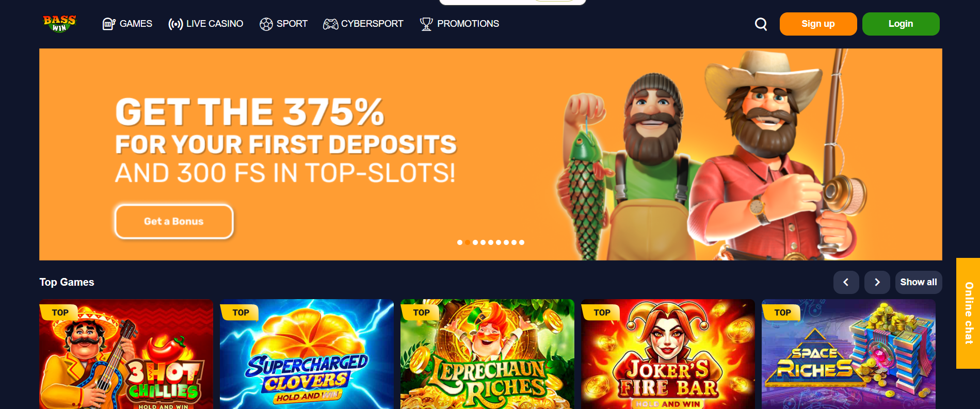The image size is (980, 409).
Task: Click the trophy Promotions icon
Action: [426, 24]
